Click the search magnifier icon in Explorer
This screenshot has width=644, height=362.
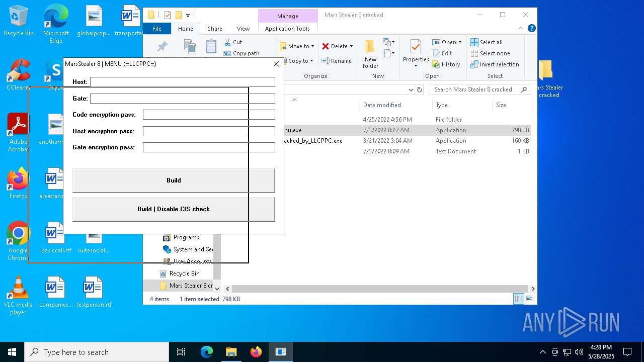pyautogui.click(x=524, y=89)
